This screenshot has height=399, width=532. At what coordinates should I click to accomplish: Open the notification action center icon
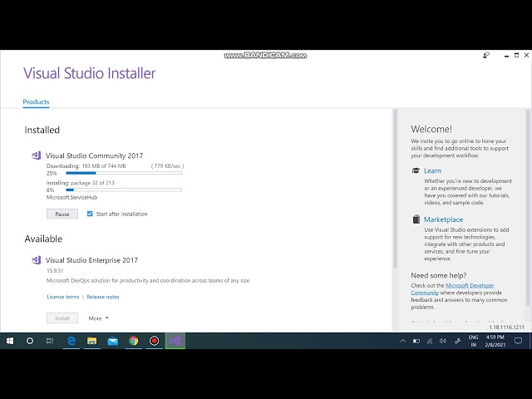tap(518, 341)
